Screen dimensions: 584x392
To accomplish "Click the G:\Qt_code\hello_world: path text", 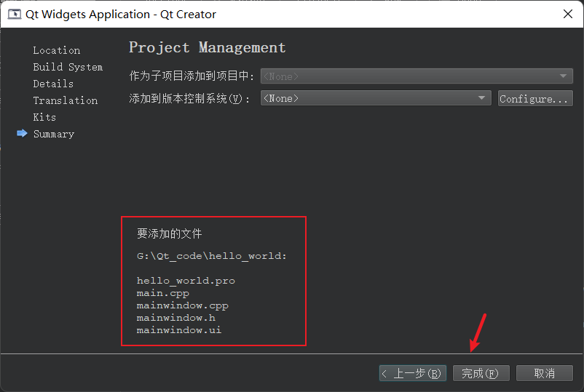I will coord(212,256).
